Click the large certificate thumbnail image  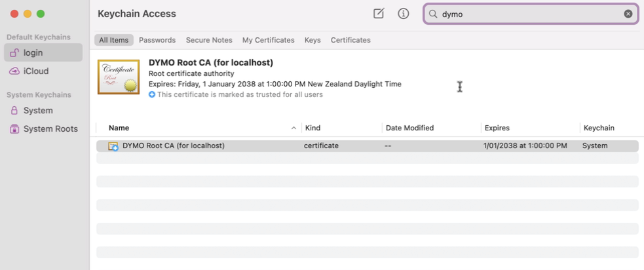119,77
